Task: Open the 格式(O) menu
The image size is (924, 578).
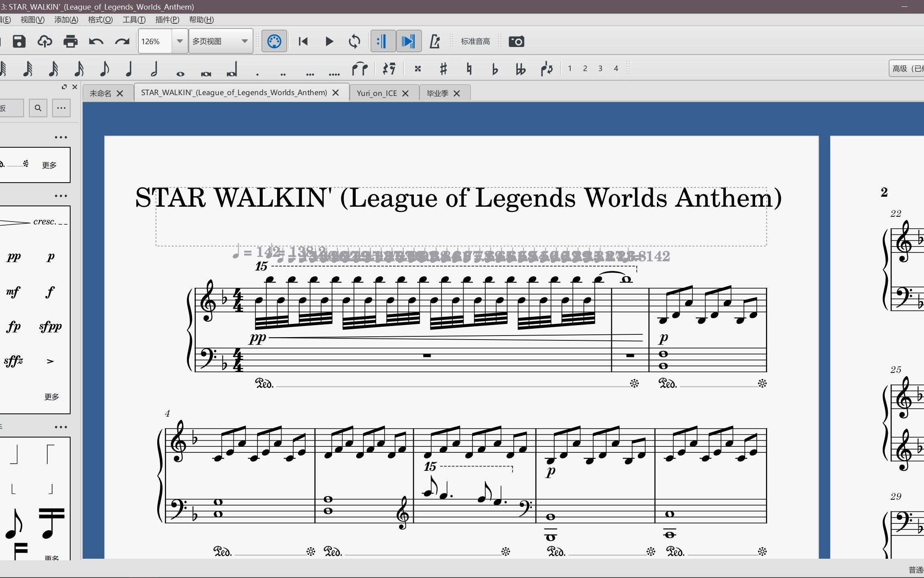Action: pyautogui.click(x=100, y=20)
